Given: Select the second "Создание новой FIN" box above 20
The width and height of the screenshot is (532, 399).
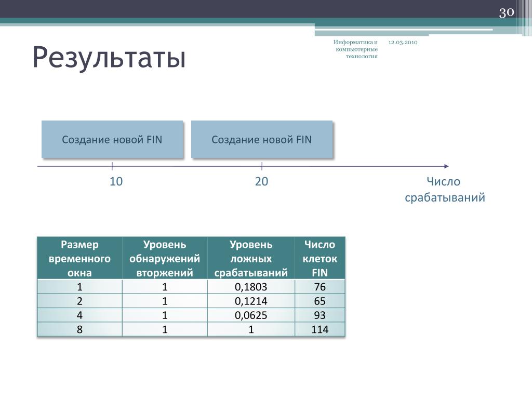Looking at the screenshot, I should coord(262,139).
